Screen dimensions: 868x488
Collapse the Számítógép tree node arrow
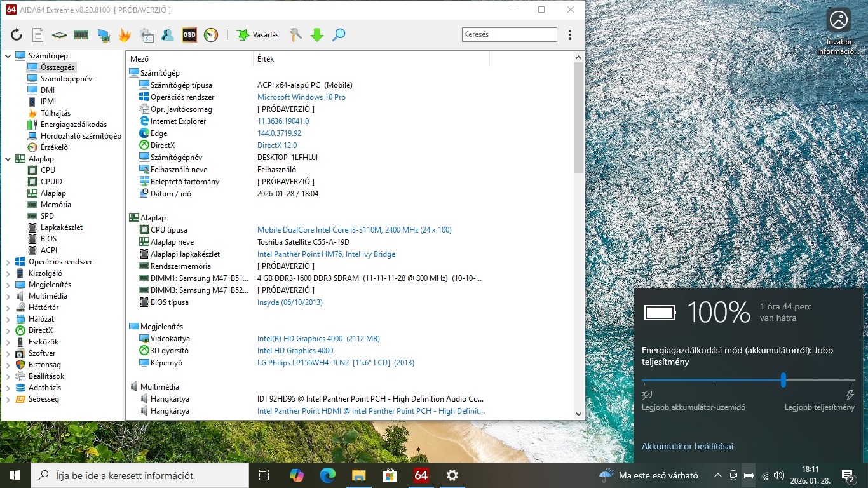coord(8,56)
